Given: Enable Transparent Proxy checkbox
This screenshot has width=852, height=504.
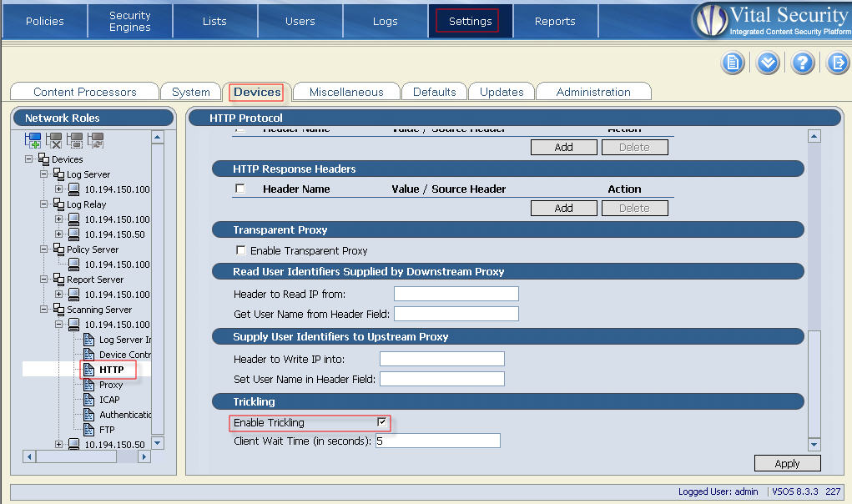Looking at the screenshot, I should coord(241,250).
